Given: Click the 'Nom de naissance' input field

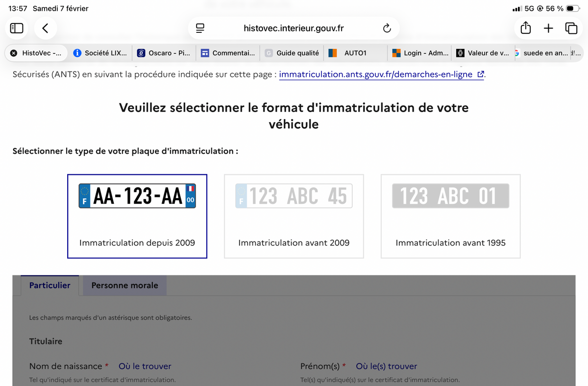Looking at the screenshot, I should (x=147, y=383).
